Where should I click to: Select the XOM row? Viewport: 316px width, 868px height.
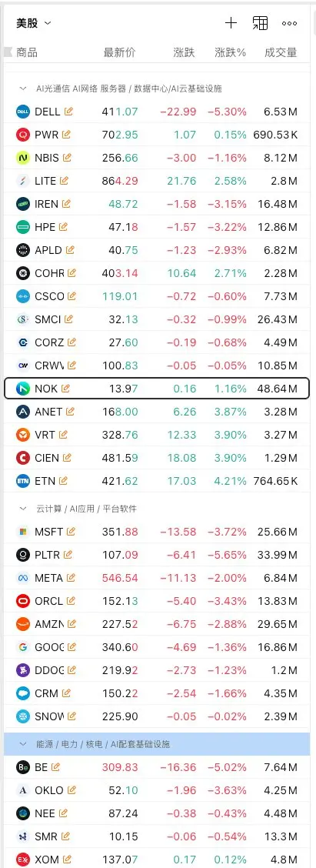point(157,860)
